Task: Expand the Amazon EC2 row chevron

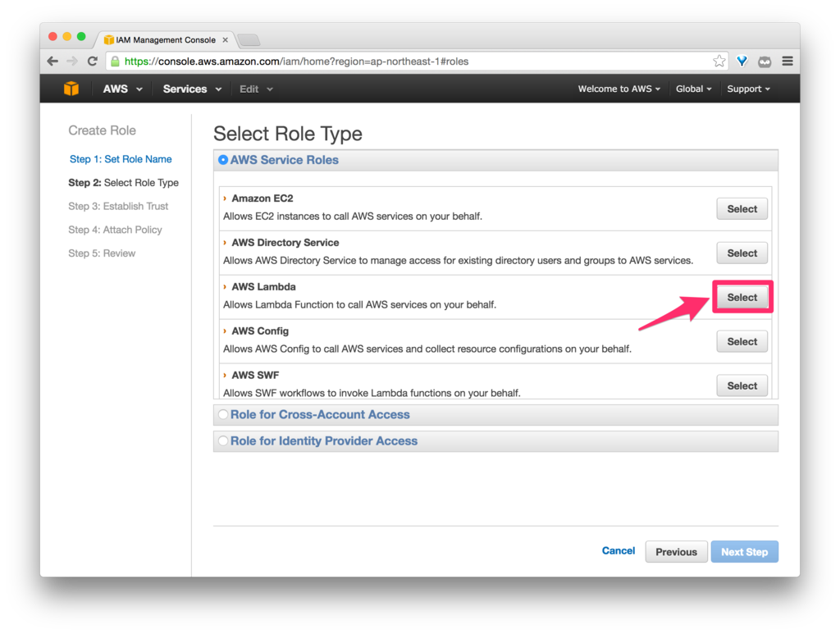Action: [x=225, y=198]
